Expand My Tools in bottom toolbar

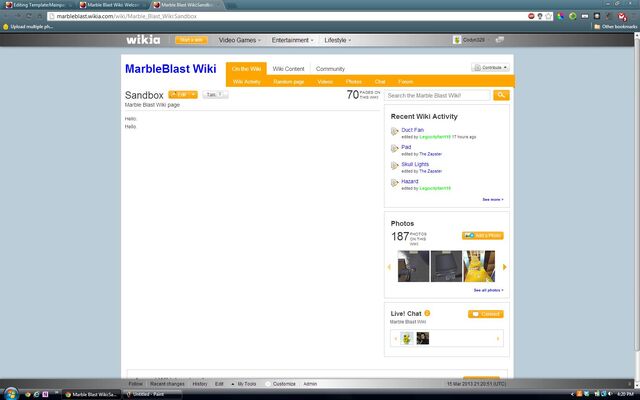244,384
